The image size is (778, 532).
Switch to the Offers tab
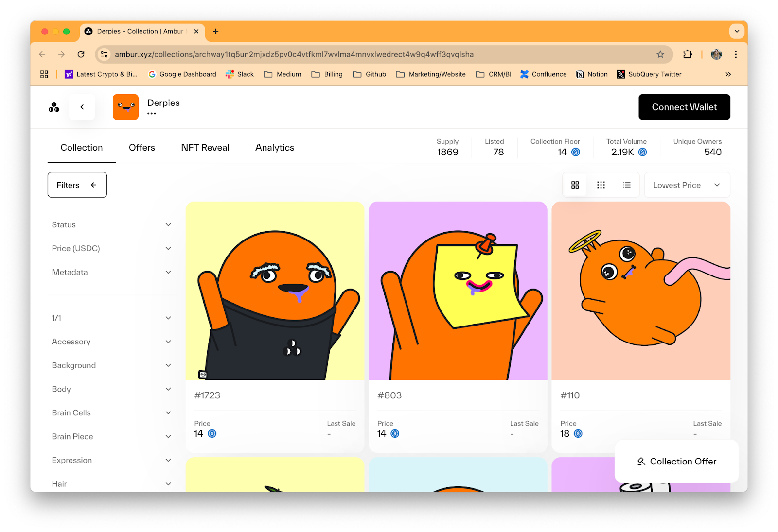[x=142, y=148]
